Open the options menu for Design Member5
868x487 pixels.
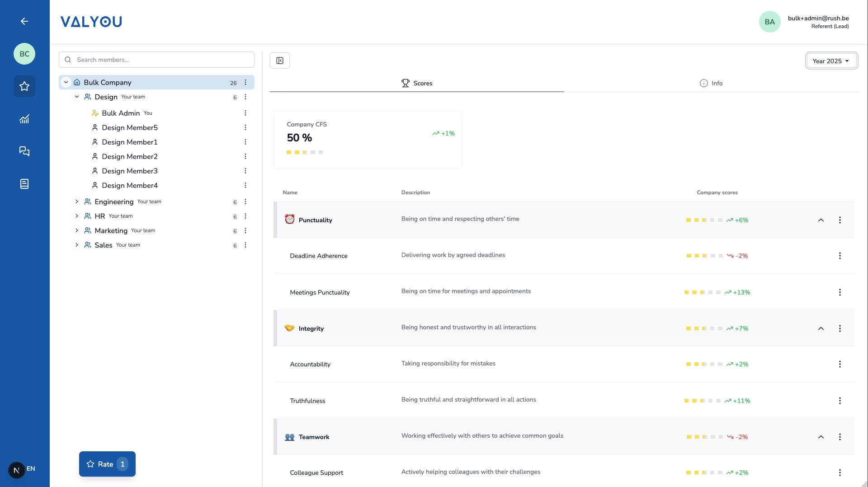(245, 127)
